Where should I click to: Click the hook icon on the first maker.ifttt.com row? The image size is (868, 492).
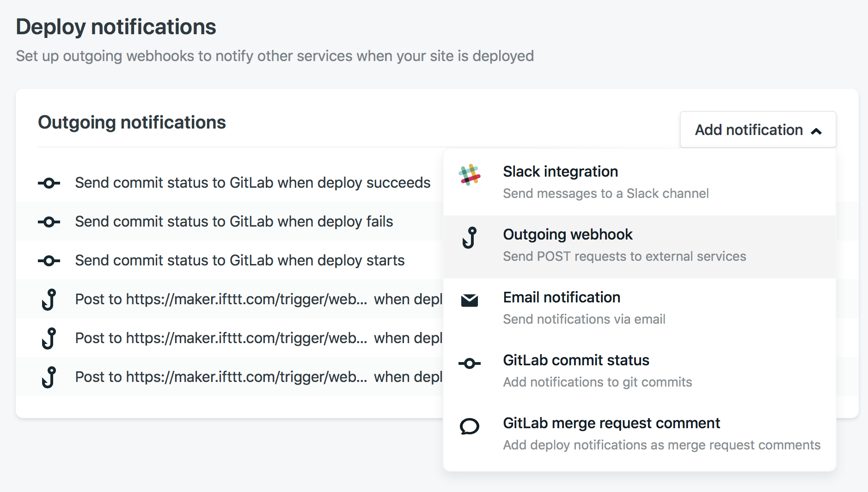pyautogui.click(x=49, y=300)
